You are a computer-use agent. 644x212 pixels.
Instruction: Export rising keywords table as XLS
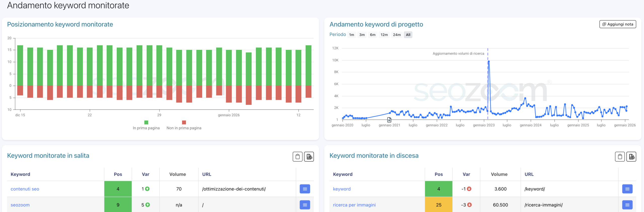coord(309,157)
